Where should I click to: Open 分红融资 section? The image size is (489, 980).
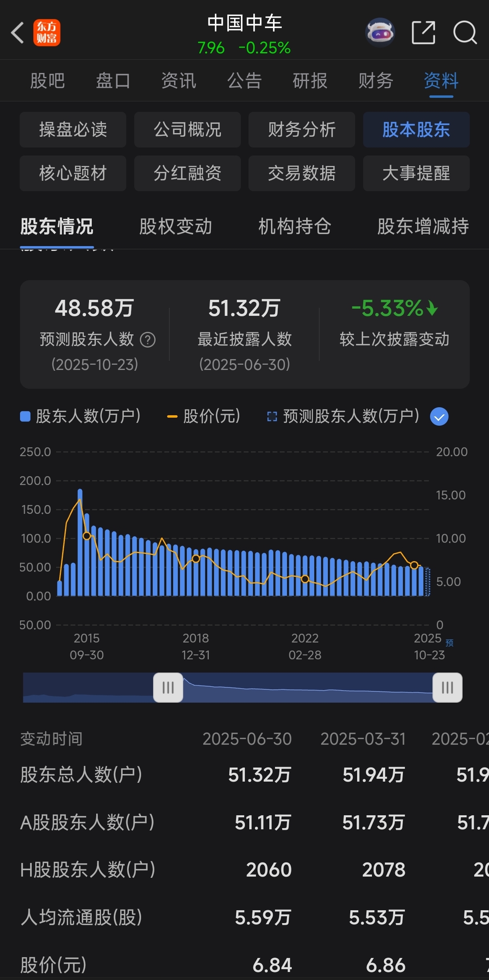(188, 173)
